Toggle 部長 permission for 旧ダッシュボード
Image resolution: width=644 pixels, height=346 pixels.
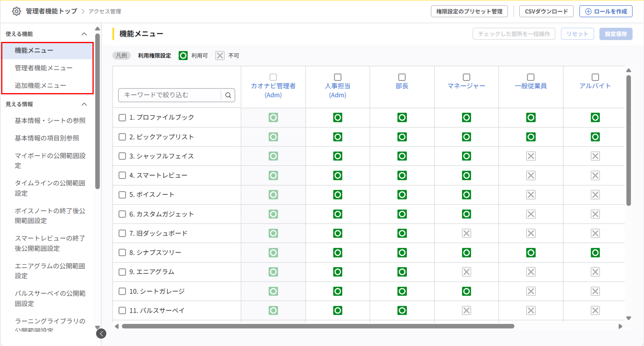point(402,233)
